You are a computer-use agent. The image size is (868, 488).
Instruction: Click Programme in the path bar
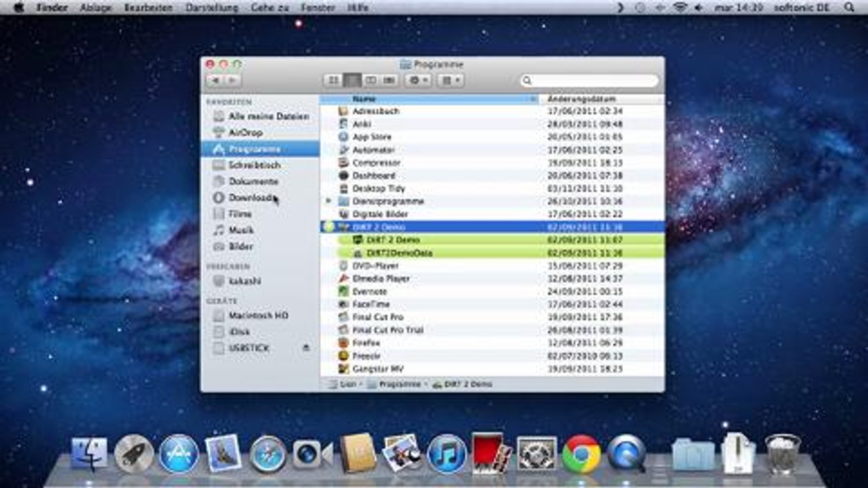point(395,384)
